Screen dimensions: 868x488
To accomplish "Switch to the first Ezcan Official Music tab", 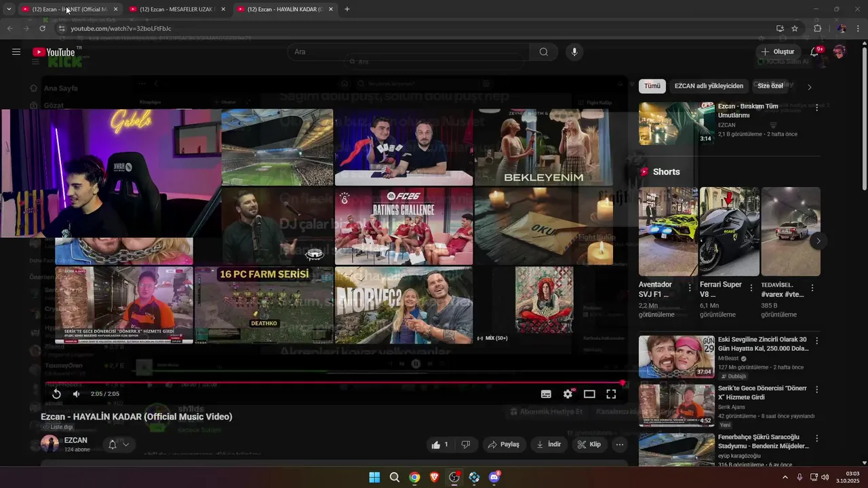I will (x=69, y=9).
